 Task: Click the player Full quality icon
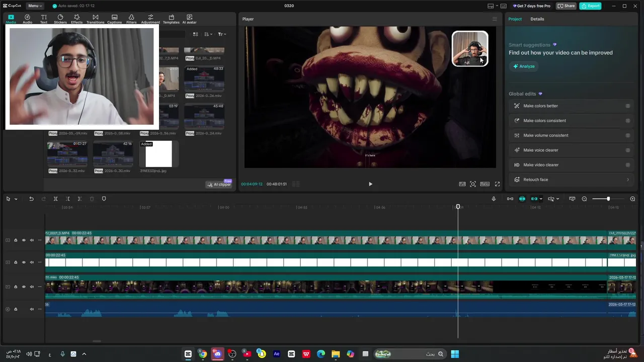tap(462, 184)
